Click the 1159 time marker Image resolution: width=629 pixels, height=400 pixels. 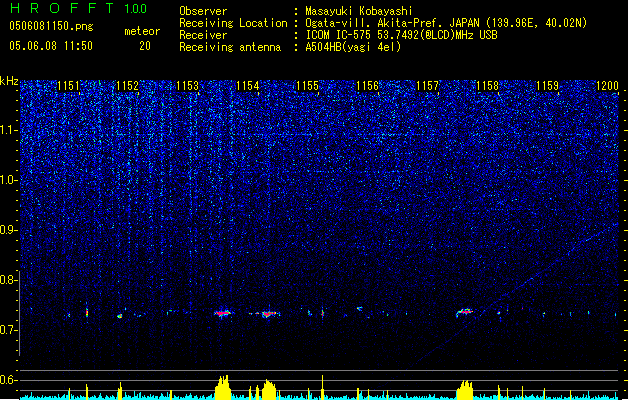coord(548,85)
